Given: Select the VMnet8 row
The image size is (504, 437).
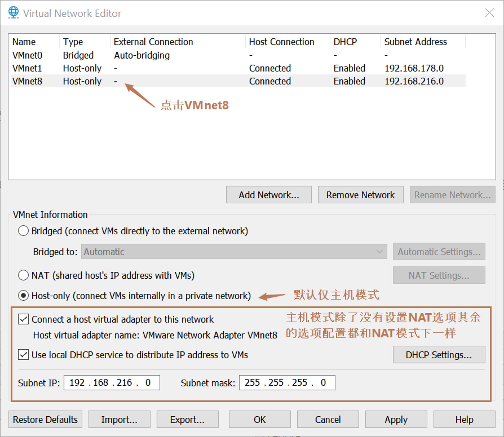Looking at the screenshot, I should tap(238, 81).
